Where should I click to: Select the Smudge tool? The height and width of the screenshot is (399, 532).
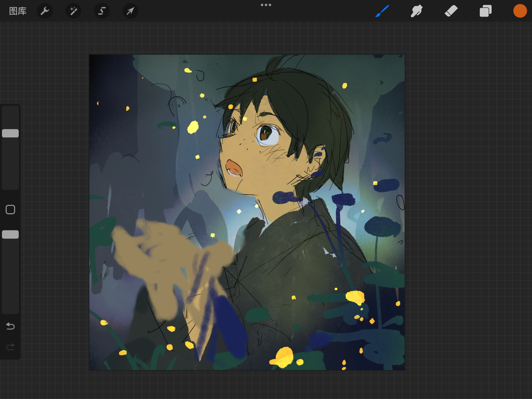(417, 11)
